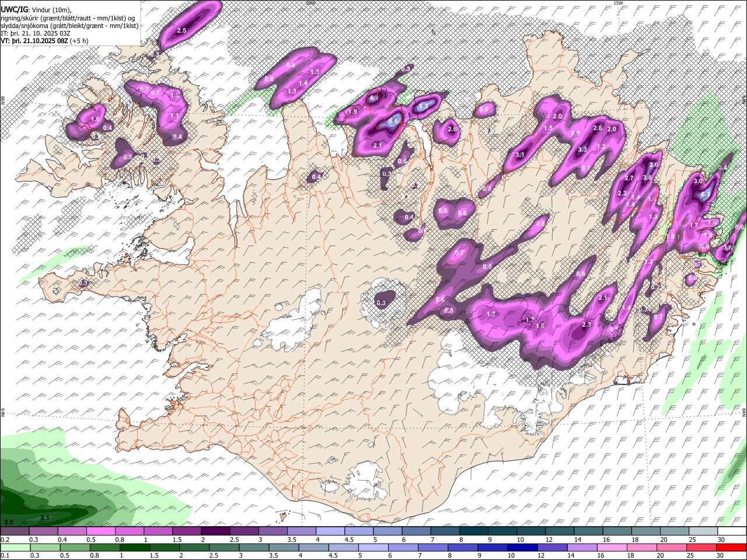The width and height of the screenshot is (747, 560).
Task: Click the bright red rain-scale swatch after 30
Action: coord(731,548)
